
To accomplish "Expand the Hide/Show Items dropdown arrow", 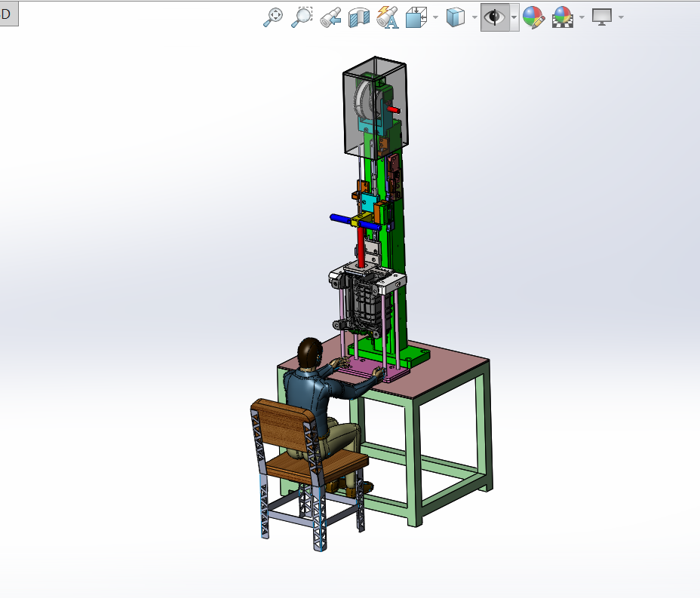I will tap(514, 17).
